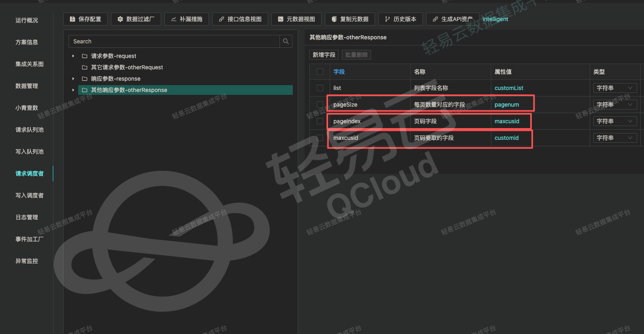This screenshot has width=644, height=334.
Task: Click the 补漏措施 chart icon button
Action: click(174, 19)
